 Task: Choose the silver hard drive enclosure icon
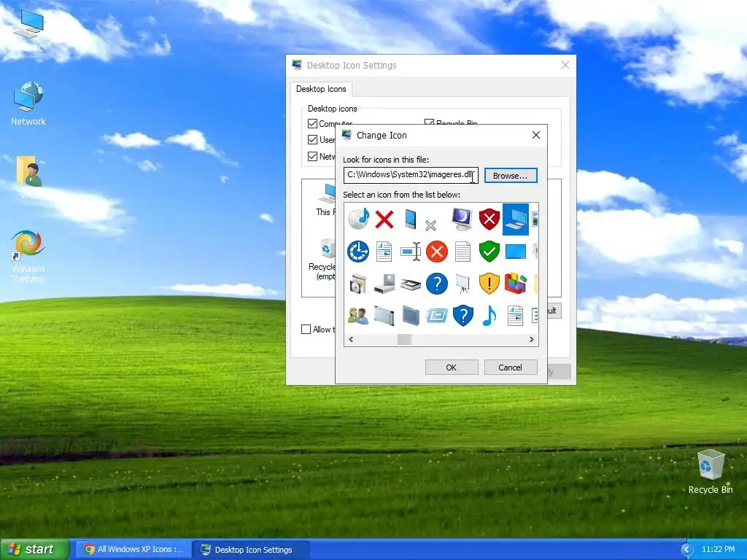point(384,316)
